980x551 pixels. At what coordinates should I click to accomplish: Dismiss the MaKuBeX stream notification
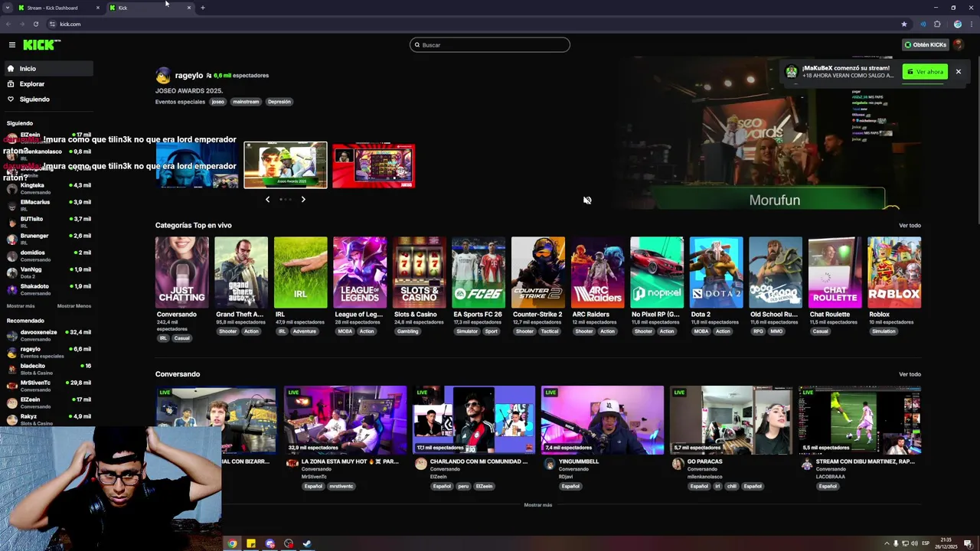[x=958, y=72]
